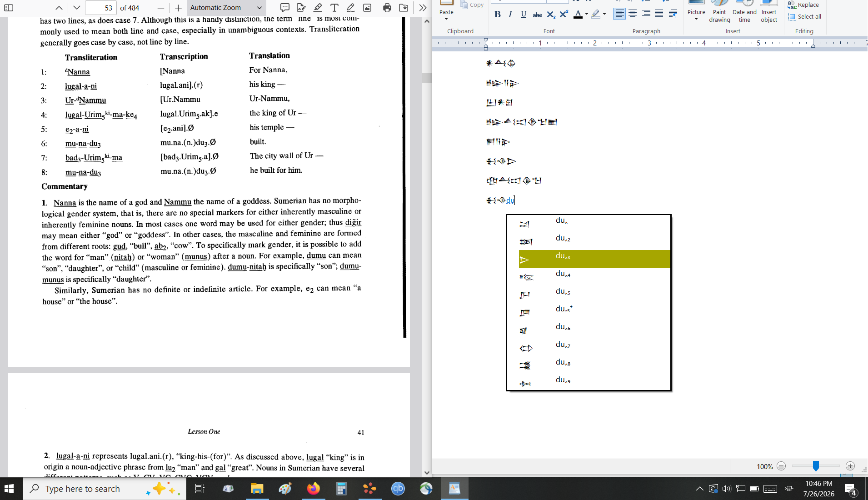Image resolution: width=868 pixels, height=500 pixels.
Task: Open the paragraph settings dialog
Action: [x=673, y=14]
